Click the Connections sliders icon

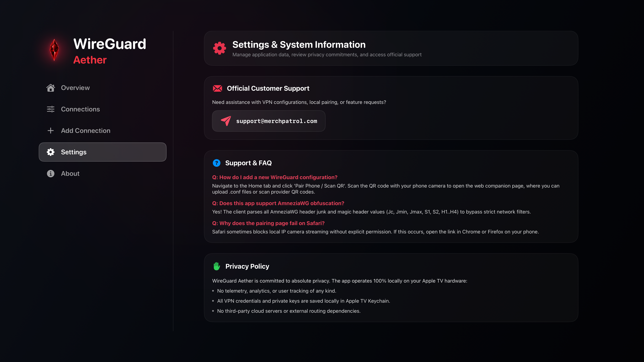click(x=50, y=109)
